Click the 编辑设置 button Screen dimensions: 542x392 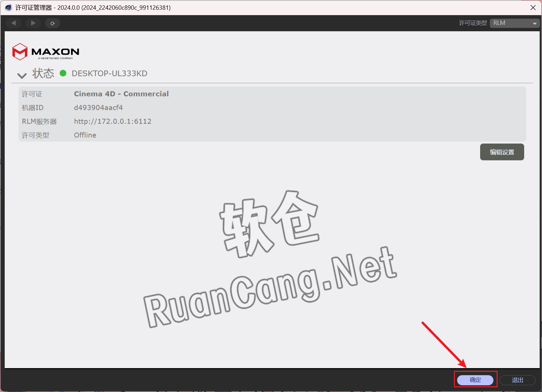[502, 152]
